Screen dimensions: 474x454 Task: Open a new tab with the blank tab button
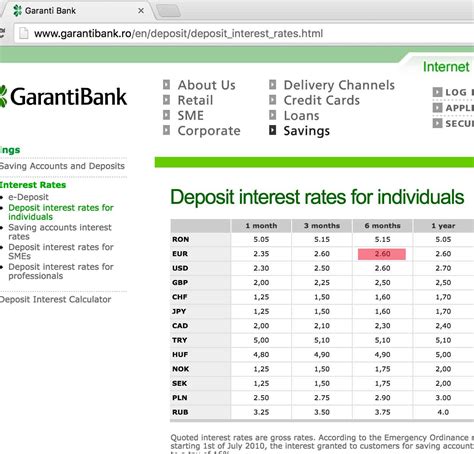169,11
